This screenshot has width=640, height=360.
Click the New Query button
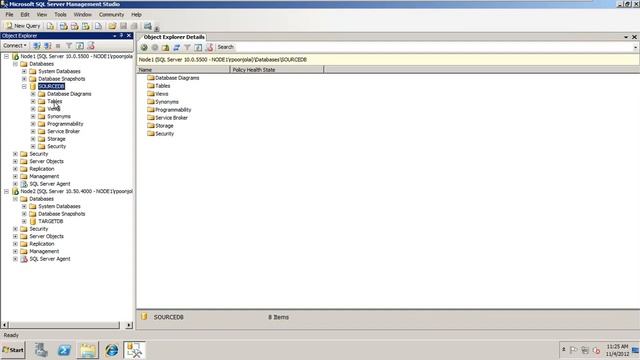click(23, 26)
